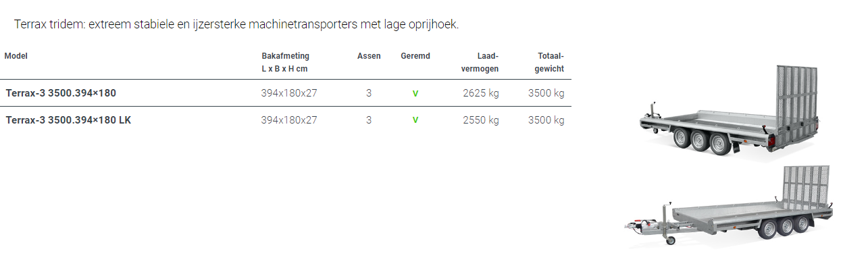Viewport: 868px width, 268px height.
Task: View bottom trailer image with jockey wheel
Action: [x=729, y=207]
